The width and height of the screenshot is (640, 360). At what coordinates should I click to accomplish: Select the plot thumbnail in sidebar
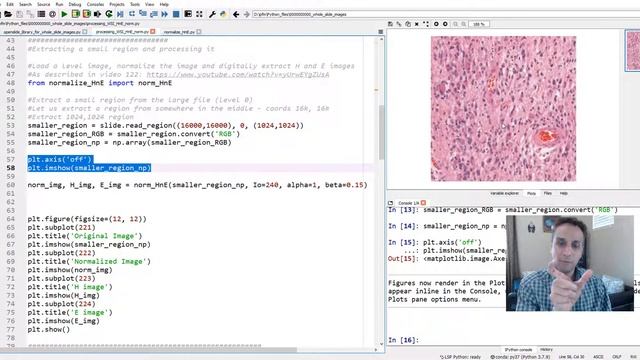[633, 51]
